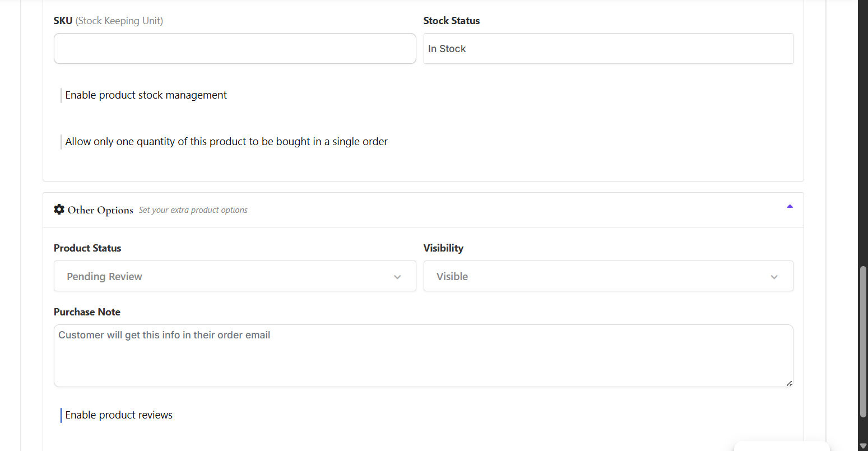The width and height of the screenshot is (868, 451).
Task: Click the Stock Status field label
Action: [452, 21]
